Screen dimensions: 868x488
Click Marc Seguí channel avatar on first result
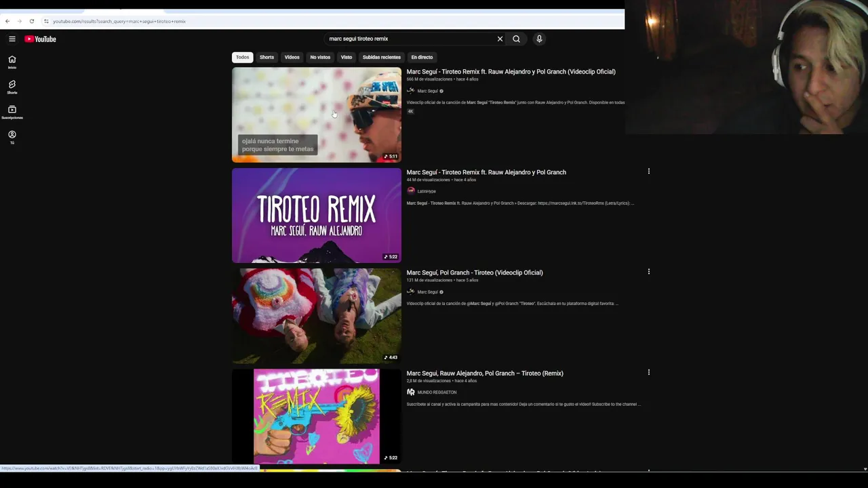tap(410, 91)
